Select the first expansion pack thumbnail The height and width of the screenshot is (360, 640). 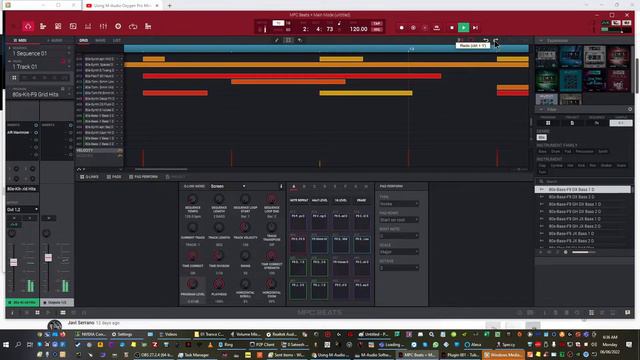click(546, 56)
